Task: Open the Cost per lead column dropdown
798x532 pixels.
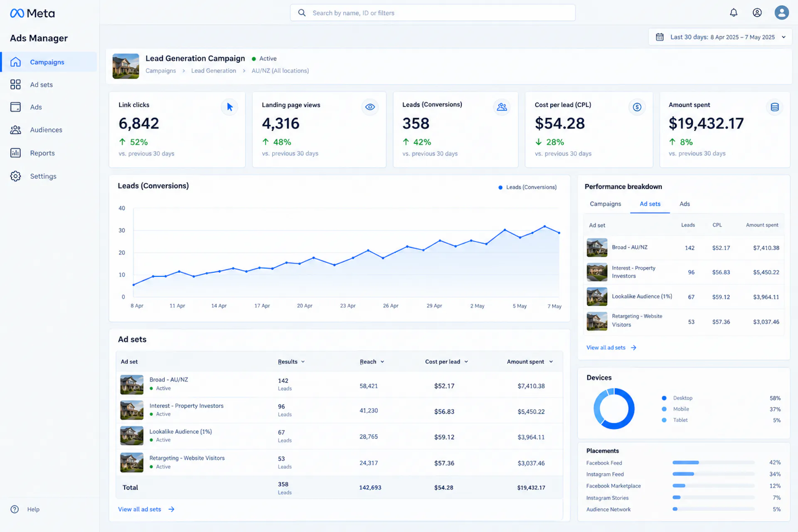Action: (466, 362)
